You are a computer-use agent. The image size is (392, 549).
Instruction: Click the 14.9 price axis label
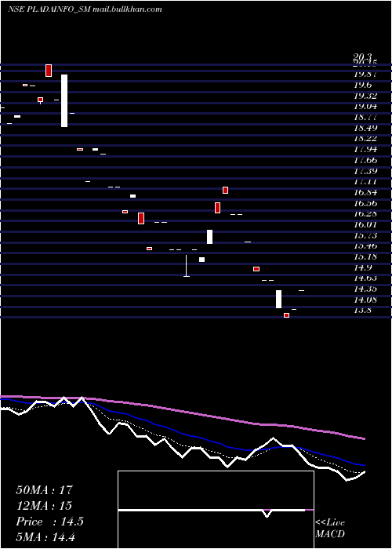362,267
